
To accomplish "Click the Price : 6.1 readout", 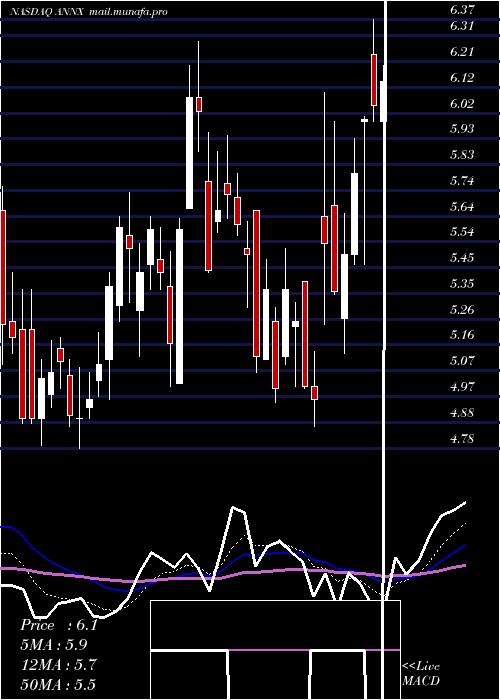I will tap(59, 625).
